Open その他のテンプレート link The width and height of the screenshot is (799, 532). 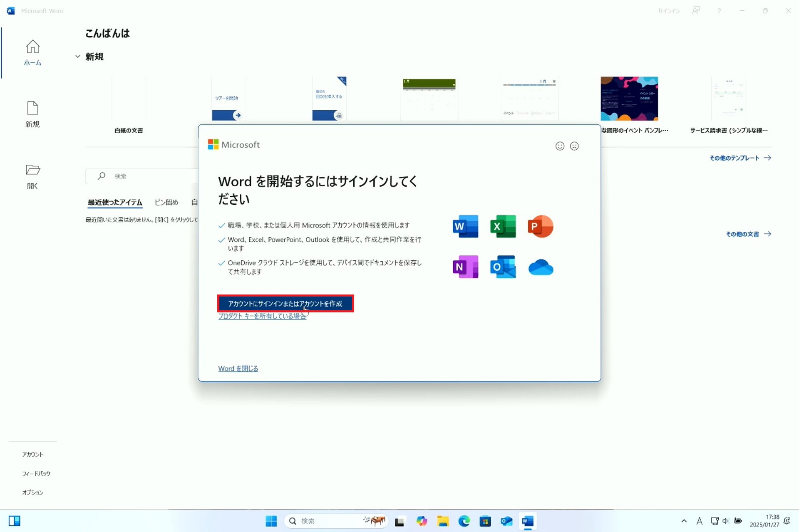[x=740, y=158]
